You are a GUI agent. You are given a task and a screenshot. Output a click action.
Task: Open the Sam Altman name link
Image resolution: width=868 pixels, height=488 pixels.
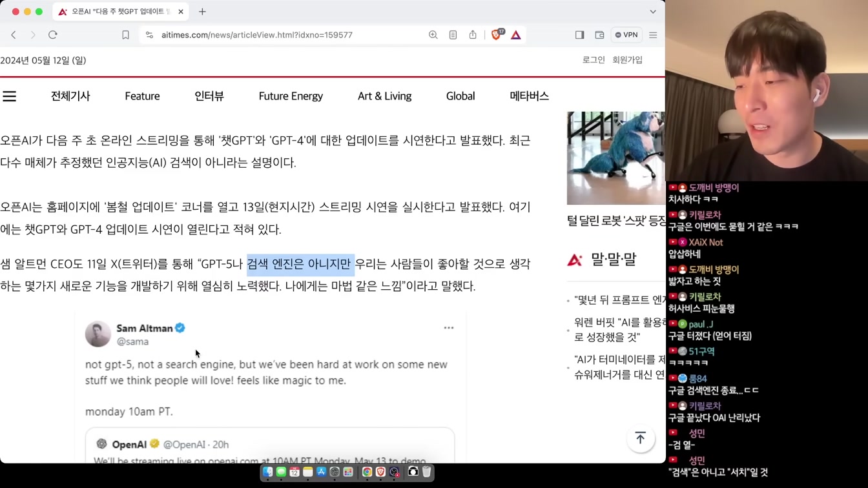click(145, 328)
